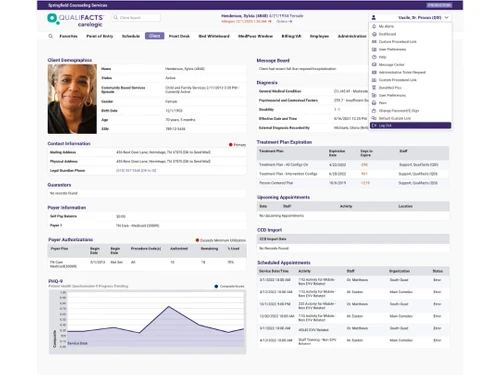
Task: Click the Mailing Address row label
Action: pyautogui.click(x=63, y=152)
